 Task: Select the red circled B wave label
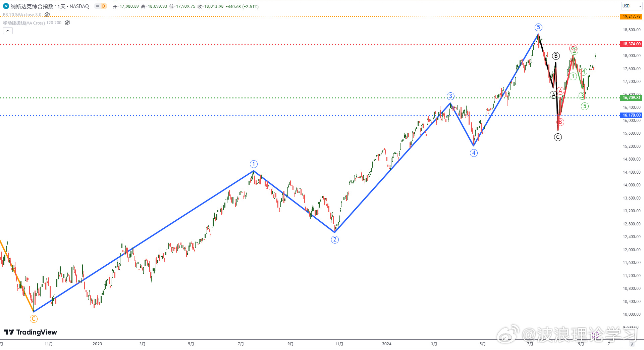tap(561, 122)
